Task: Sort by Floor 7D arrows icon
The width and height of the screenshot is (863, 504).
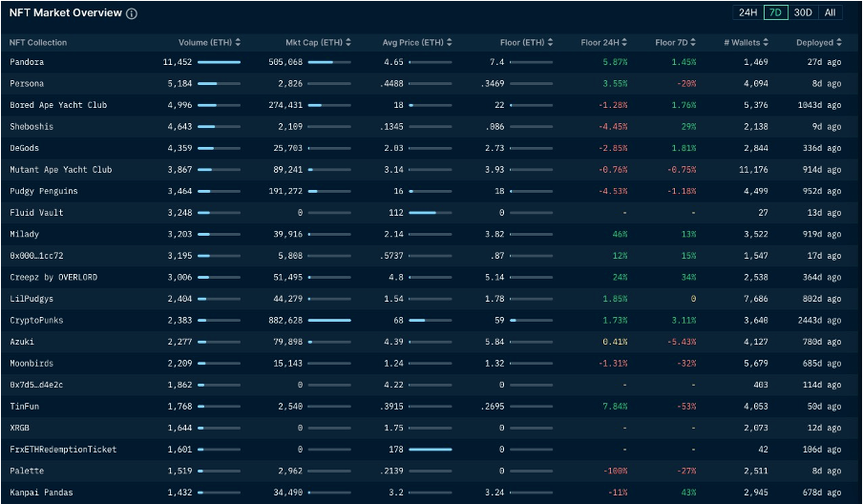Action: coord(693,42)
